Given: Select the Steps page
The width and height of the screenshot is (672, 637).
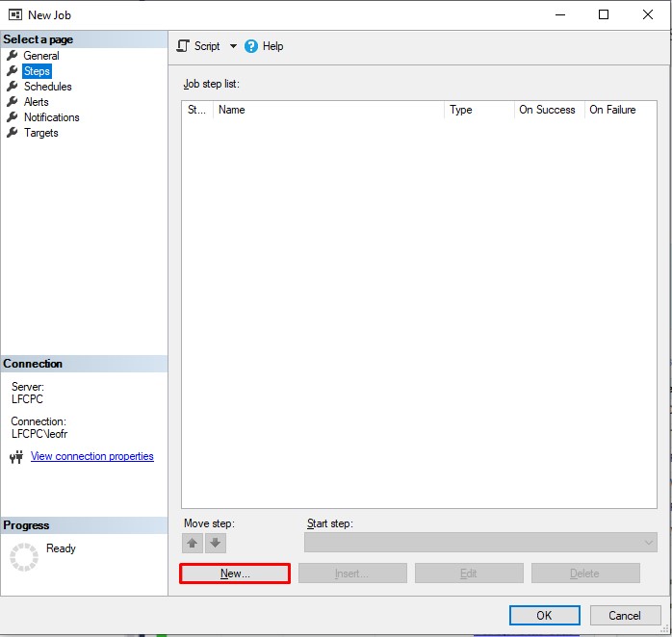Looking at the screenshot, I should (x=37, y=71).
